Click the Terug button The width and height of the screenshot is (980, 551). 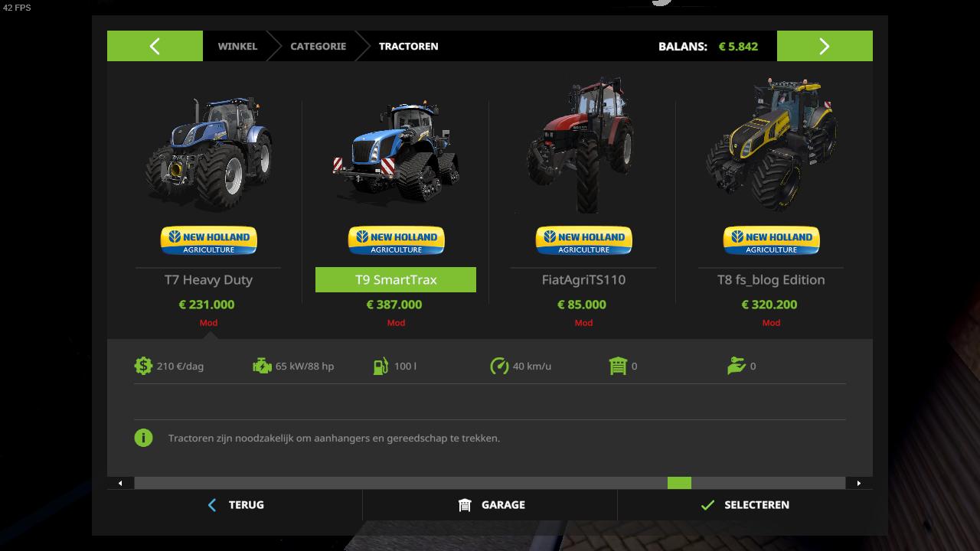(x=235, y=505)
